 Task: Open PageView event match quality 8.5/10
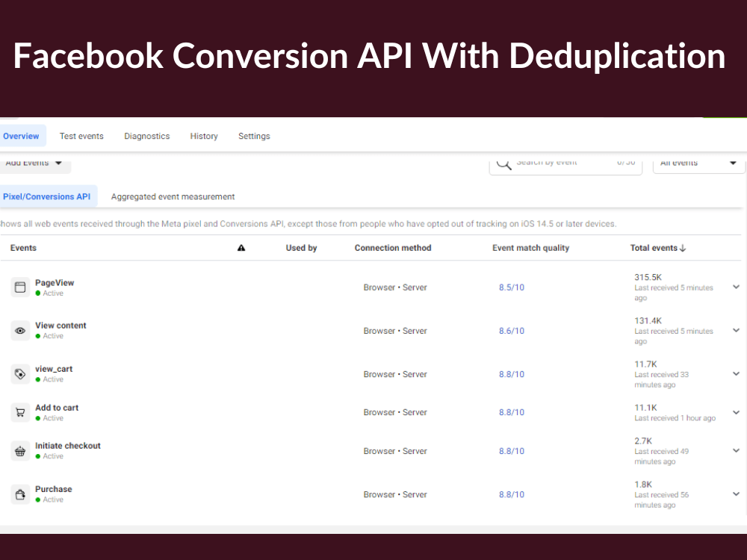pos(511,286)
